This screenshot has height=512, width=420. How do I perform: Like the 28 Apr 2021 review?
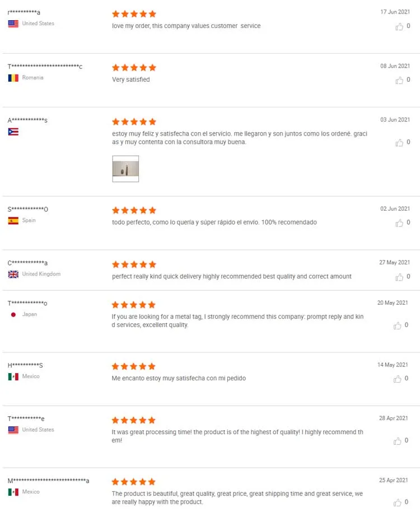tap(398, 441)
